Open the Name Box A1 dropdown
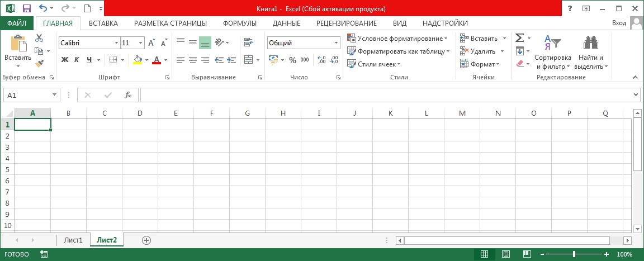This screenshot has height=261, width=644. tap(55, 95)
